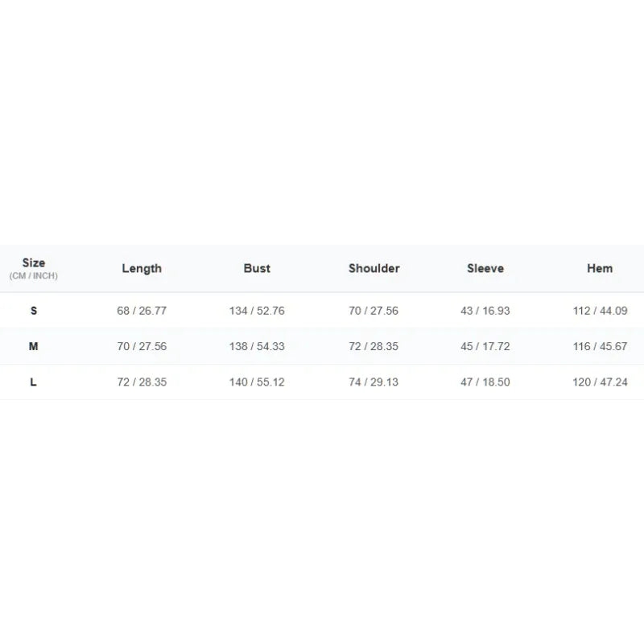Image resolution: width=644 pixels, height=644 pixels.
Task: Click the S sleeve value 43 / 16.93
Action: click(485, 311)
